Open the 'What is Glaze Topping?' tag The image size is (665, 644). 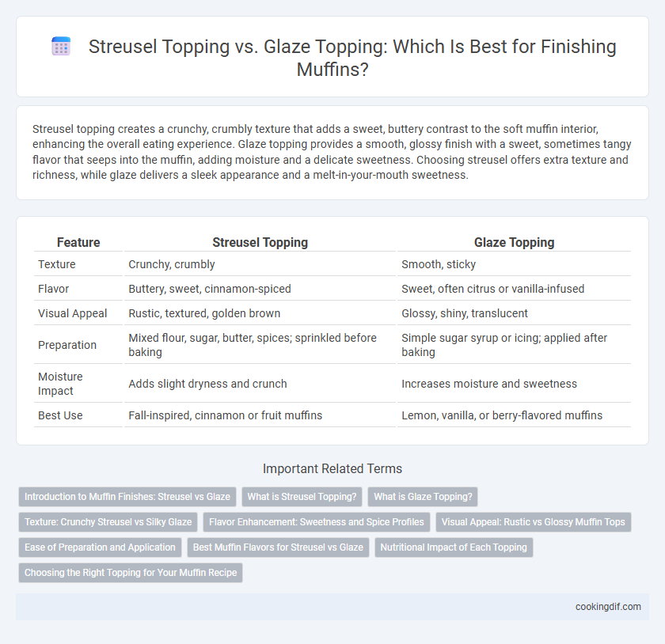[x=423, y=497]
